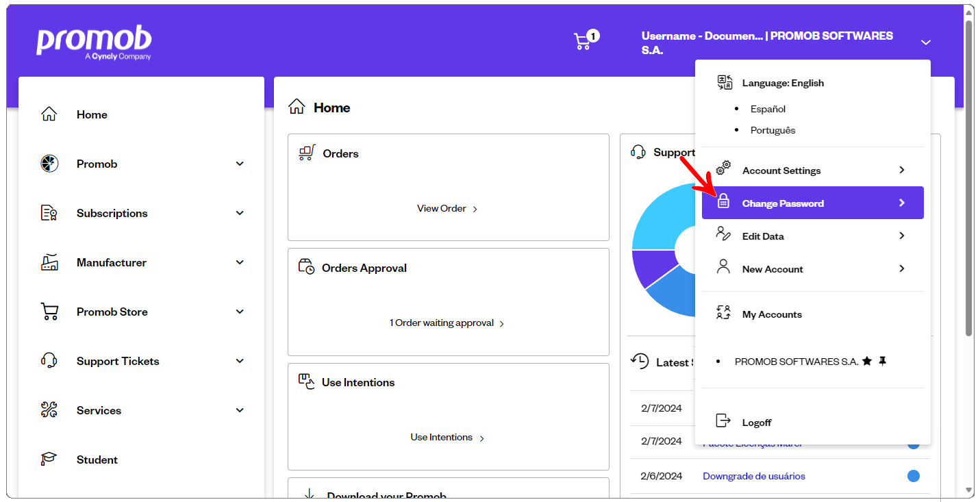Click the Change Password lock icon
Viewport: 980px width, 502px height.
(x=723, y=202)
